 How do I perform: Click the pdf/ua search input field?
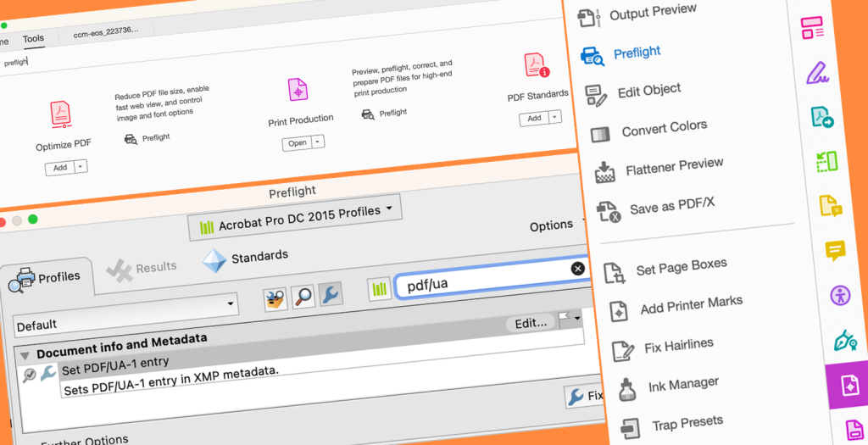click(492, 278)
